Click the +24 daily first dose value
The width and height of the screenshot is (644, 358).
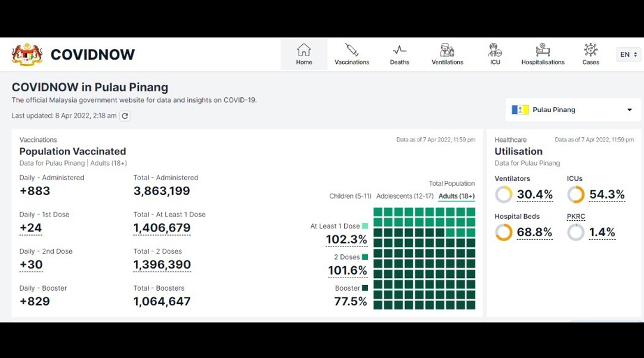point(31,228)
